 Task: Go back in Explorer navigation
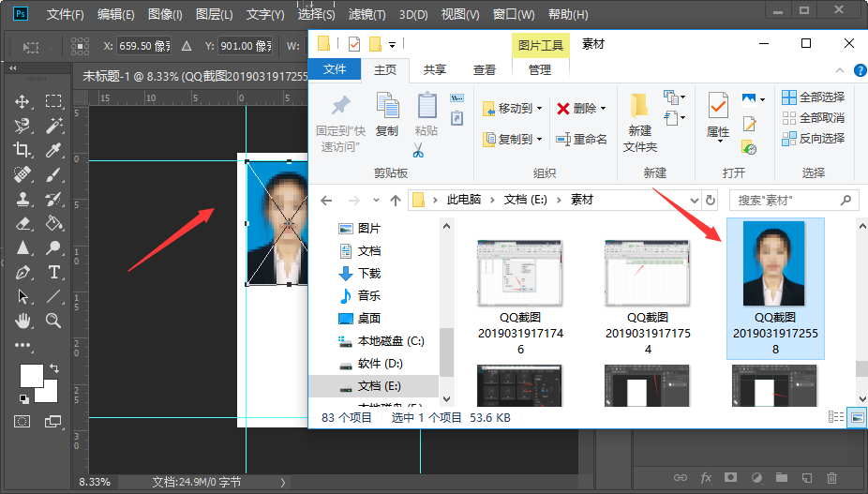(x=326, y=201)
